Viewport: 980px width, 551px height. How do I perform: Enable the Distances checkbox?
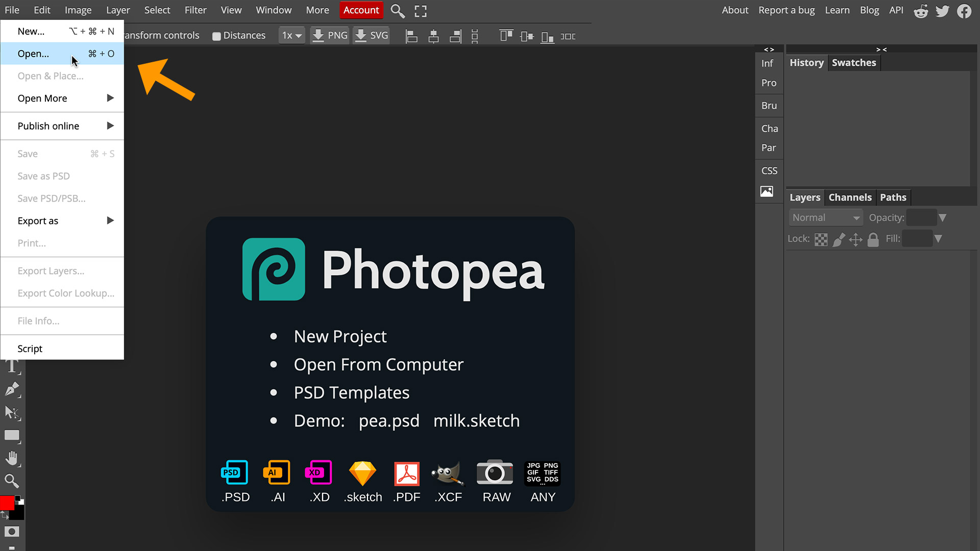tap(216, 36)
